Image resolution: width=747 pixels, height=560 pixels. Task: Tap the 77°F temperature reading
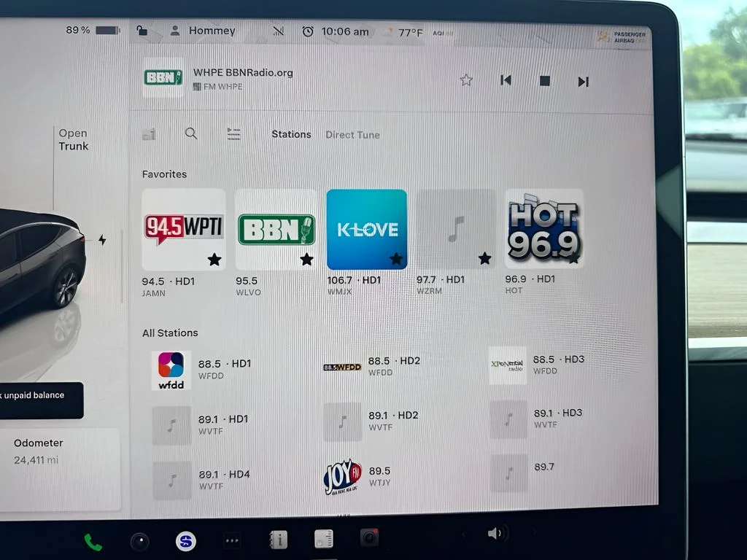[410, 33]
